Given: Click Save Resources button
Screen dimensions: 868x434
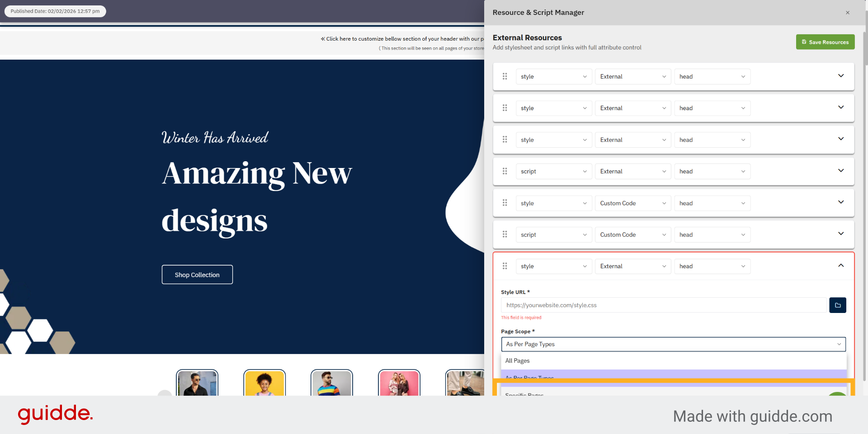Looking at the screenshot, I should click(825, 42).
